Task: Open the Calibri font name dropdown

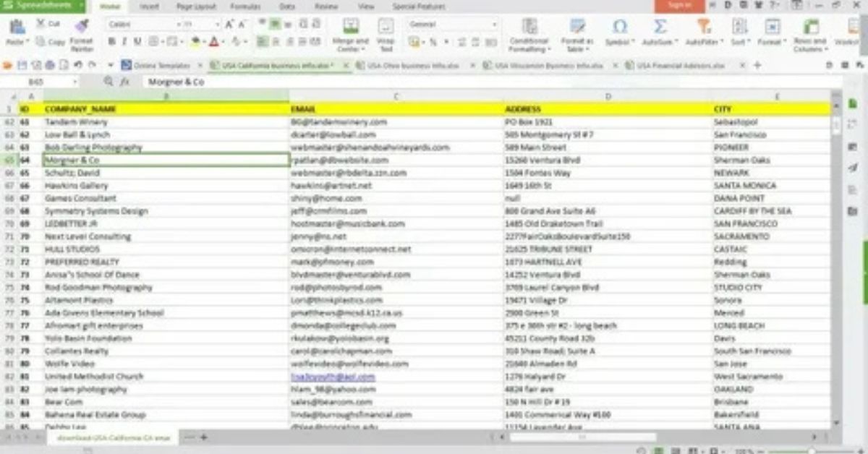Action: (140, 24)
